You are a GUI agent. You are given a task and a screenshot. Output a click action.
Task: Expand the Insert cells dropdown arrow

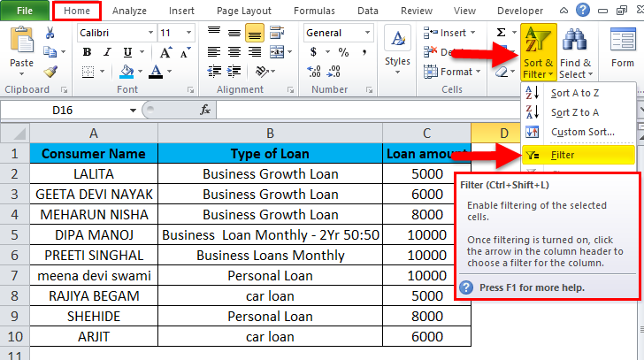[472, 33]
